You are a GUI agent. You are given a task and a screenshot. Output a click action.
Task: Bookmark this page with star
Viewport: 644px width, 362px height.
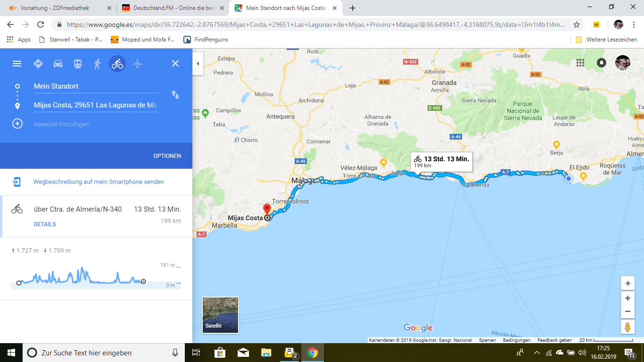[577, 25]
